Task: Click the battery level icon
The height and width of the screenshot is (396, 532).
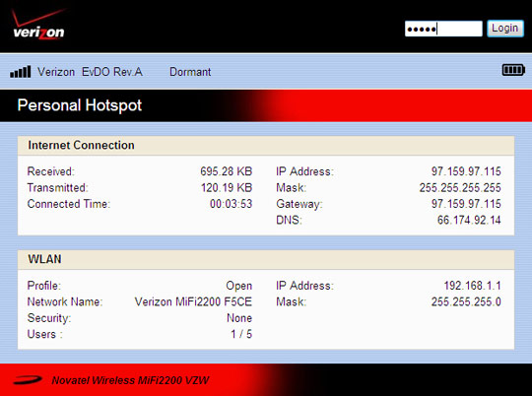Action: click(513, 70)
